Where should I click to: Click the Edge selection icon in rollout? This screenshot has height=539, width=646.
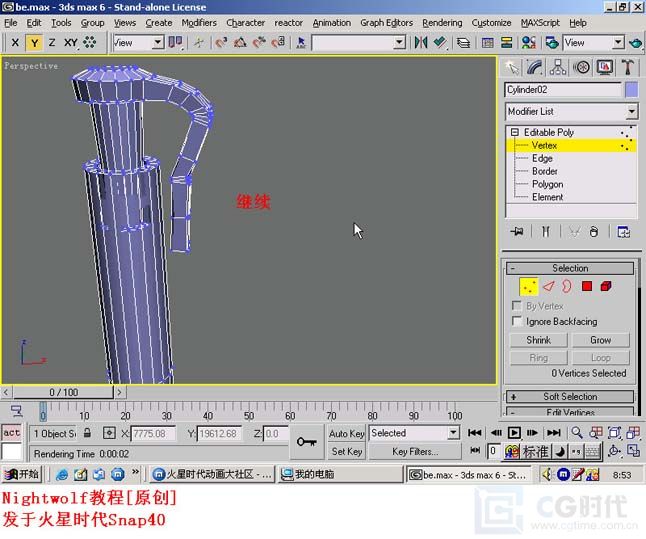(548, 286)
